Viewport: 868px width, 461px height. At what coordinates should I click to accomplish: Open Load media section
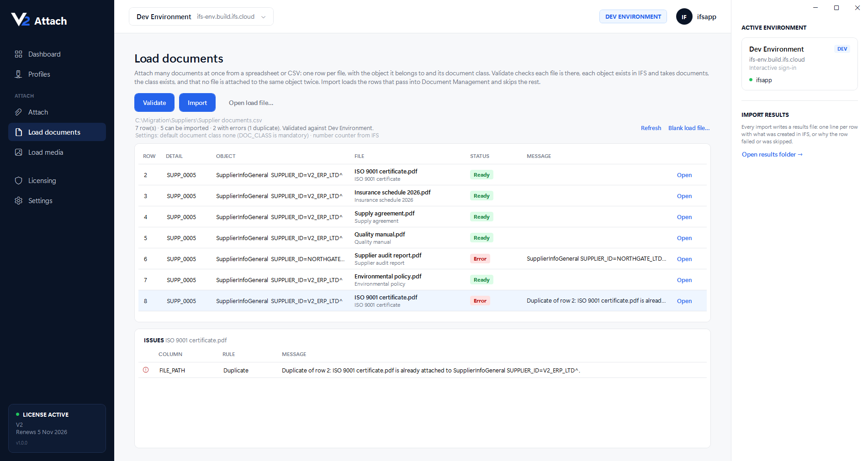point(57,152)
